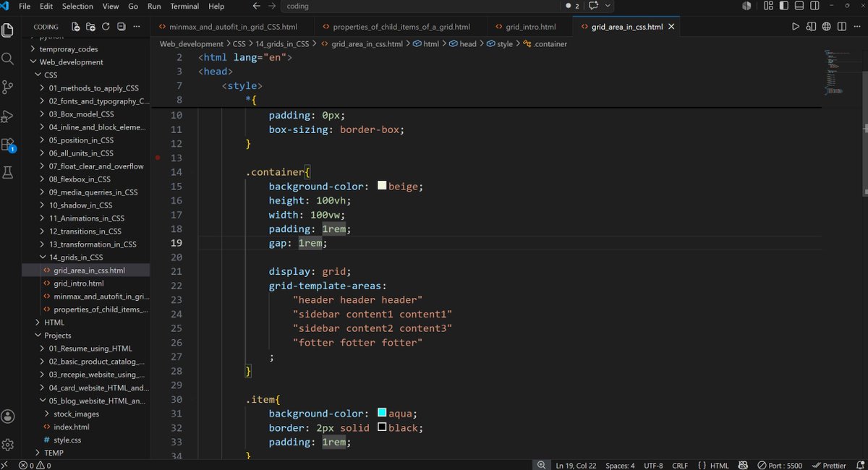The image size is (868, 470).
Task: Open the Search view in activity bar
Action: click(8, 59)
